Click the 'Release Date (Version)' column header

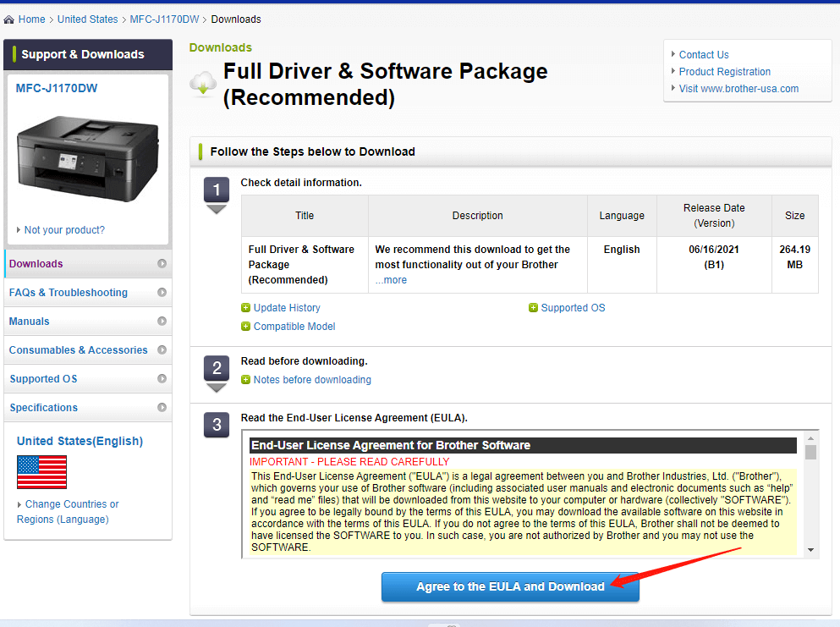(714, 216)
